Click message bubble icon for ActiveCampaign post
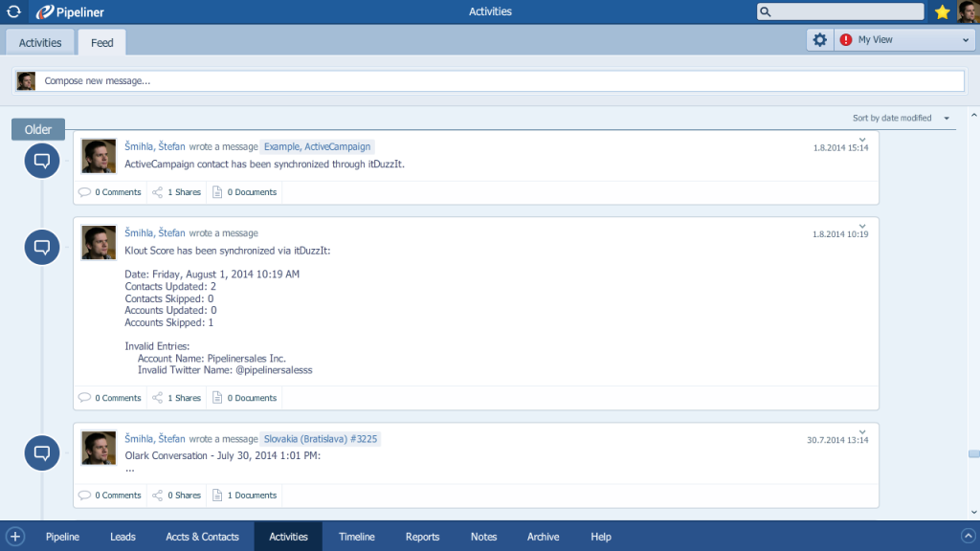The width and height of the screenshot is (980, 551). click(42, 161)
